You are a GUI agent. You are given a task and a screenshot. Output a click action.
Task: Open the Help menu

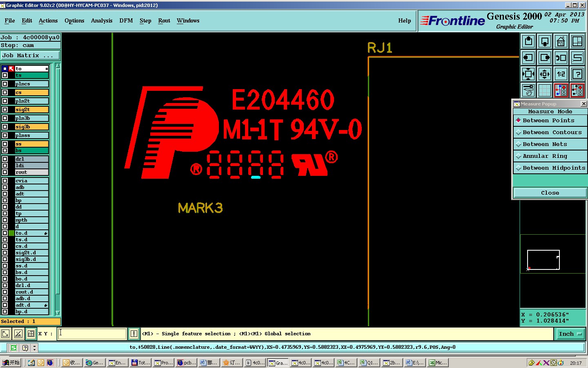tap(405, 21)
